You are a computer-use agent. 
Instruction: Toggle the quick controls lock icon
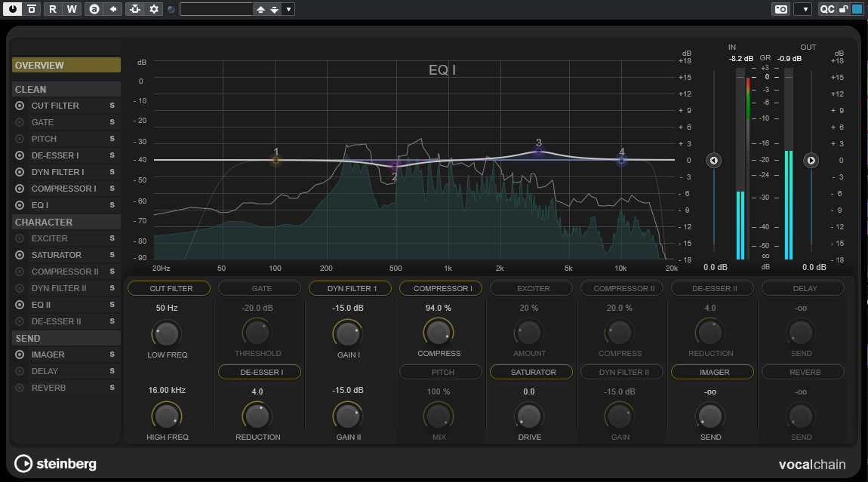coord(843,9)
